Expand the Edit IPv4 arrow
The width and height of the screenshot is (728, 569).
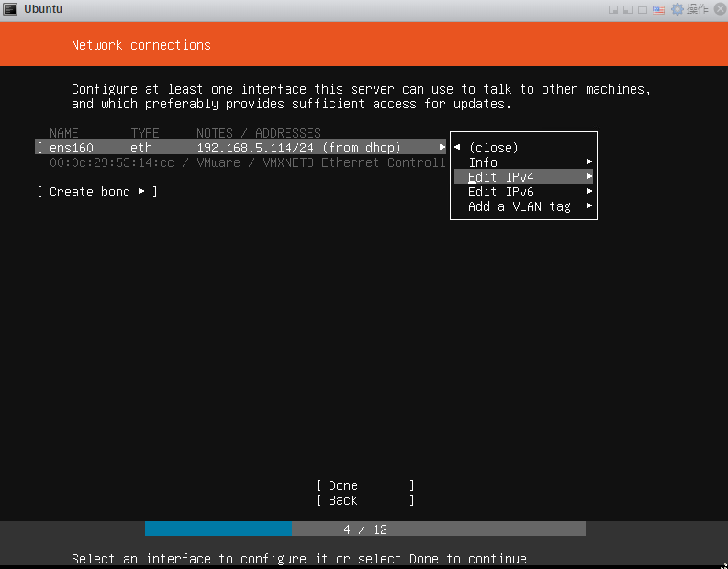tap(589, 177)
